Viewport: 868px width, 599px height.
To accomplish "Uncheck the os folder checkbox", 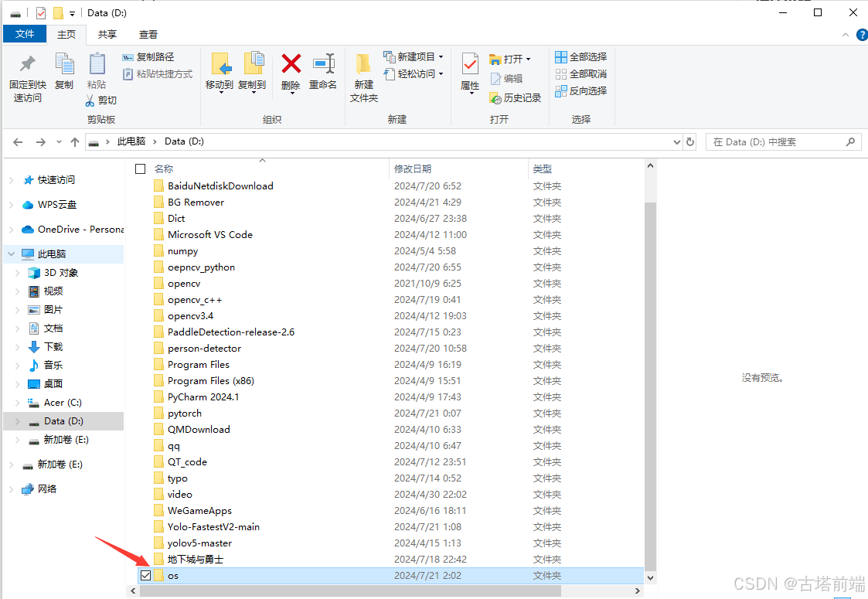I will [x=145, y=575].
